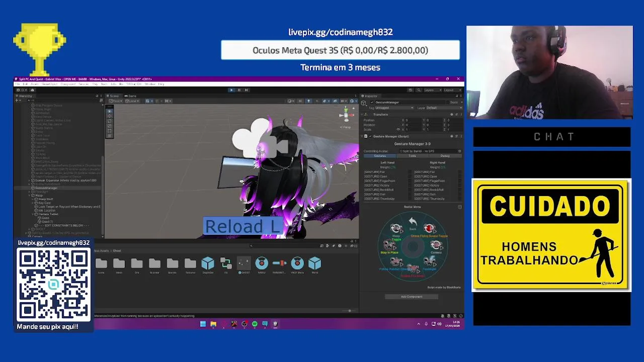Click Camera radial menu option

pos(436,247)
